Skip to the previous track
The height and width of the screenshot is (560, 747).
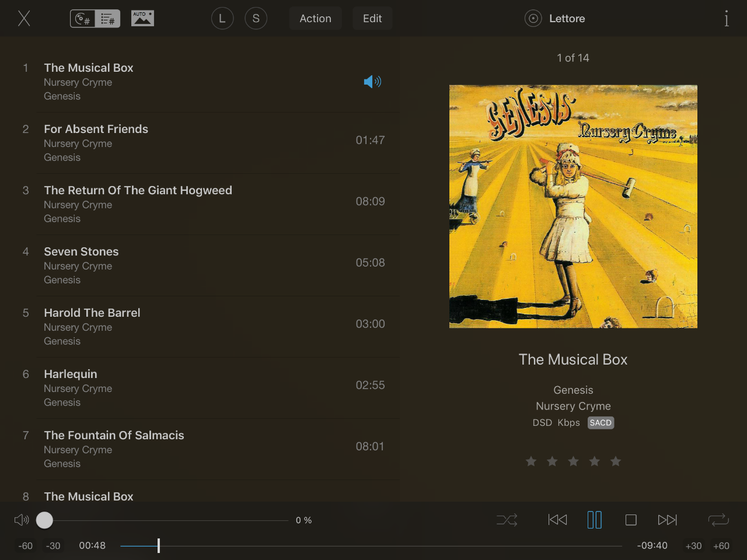pyautogui.click(x=557, y=520)
